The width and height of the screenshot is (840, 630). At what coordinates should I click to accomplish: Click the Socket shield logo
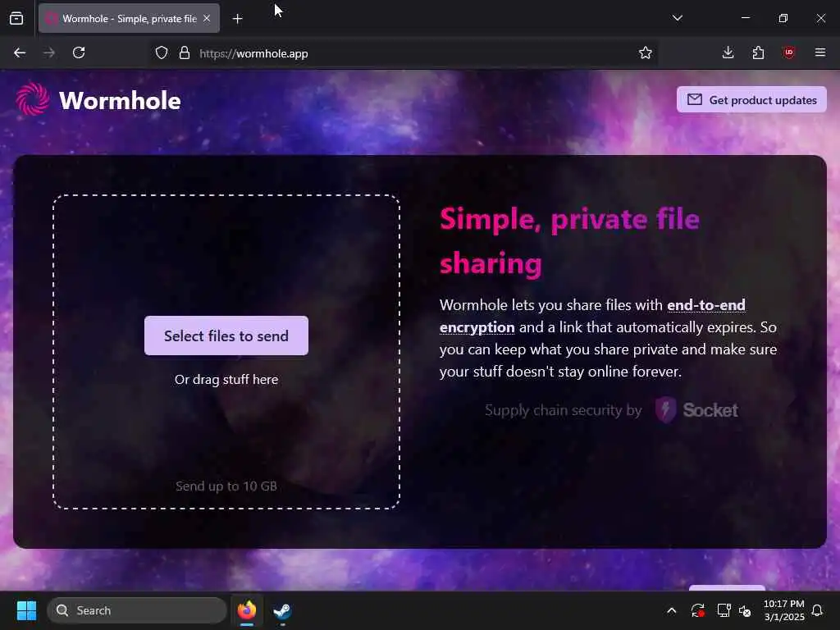coord(666,410)
